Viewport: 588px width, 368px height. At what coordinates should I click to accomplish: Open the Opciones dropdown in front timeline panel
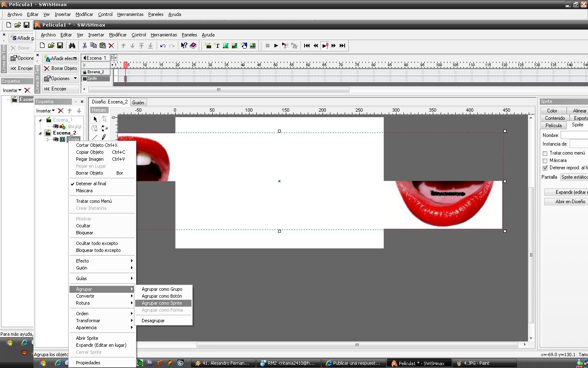[x=60, y=79]
